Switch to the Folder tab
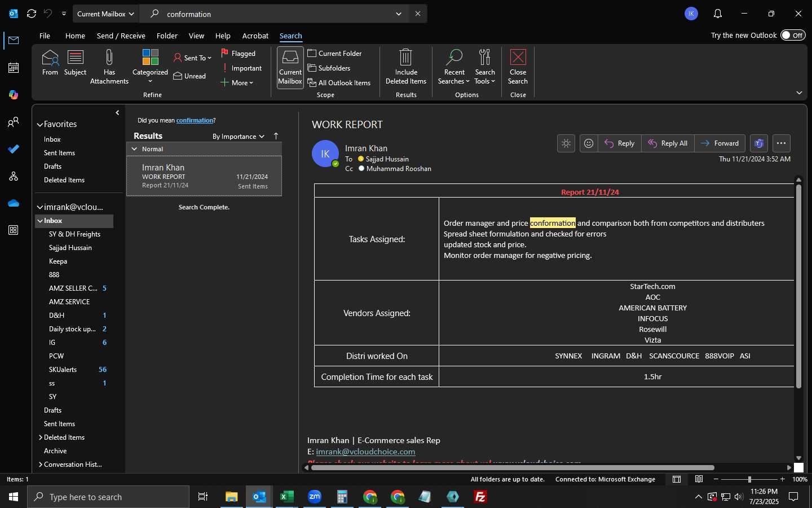The height and width of the screenshot is (508, 812). 167,36
